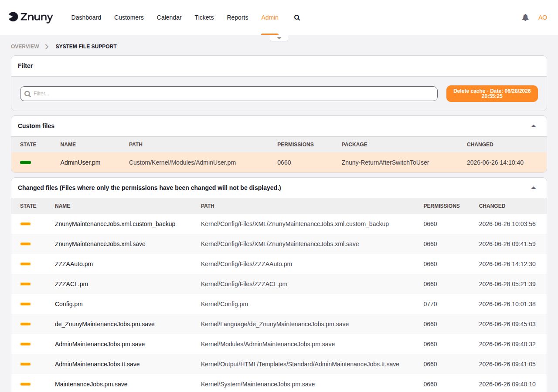The image size is (558, 392).
Task: Click the Znuny logo
Action: coord(31,17)
